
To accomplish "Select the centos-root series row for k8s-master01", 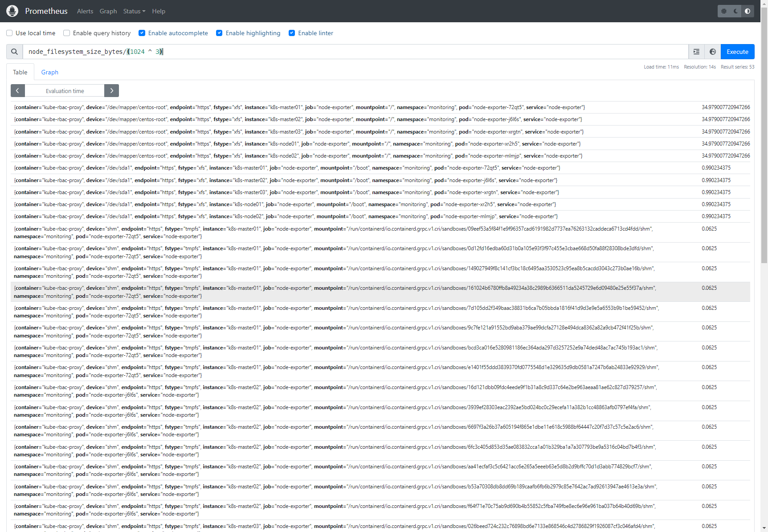I will 380,107.
